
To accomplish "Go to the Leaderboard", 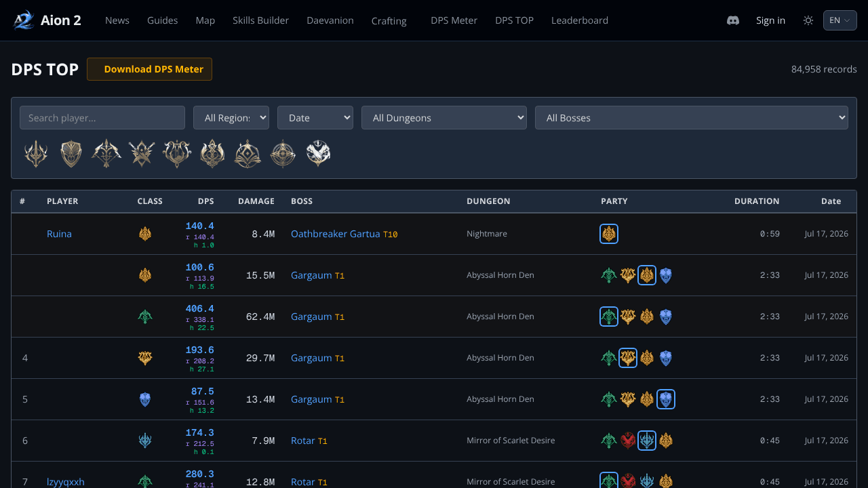I will tap(580, 20).
